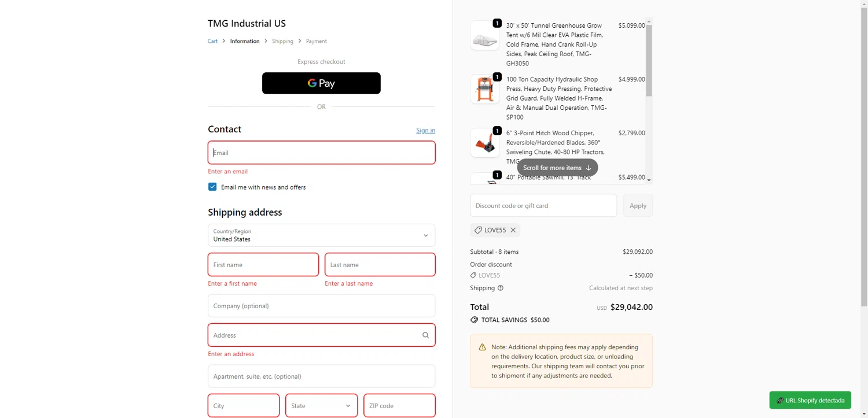Viewport: 868px width, 418px height.
Task: Click the wood chipper product thumbnail
Action: 485,143
